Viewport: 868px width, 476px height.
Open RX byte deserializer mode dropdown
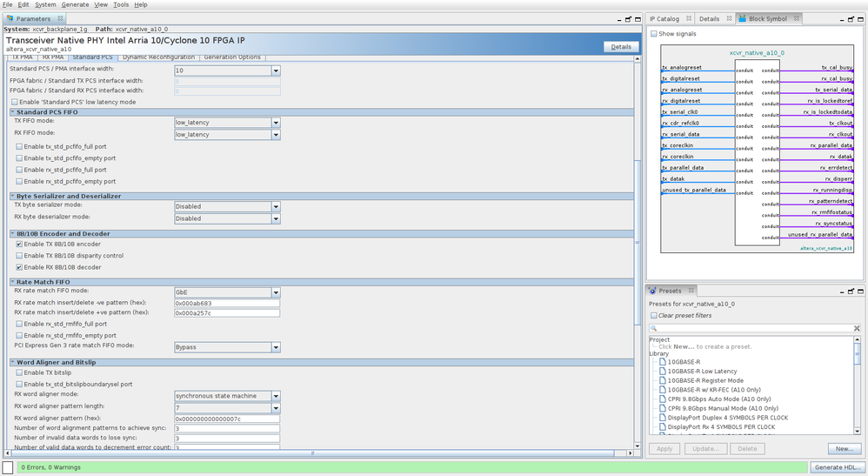[276, 219]
